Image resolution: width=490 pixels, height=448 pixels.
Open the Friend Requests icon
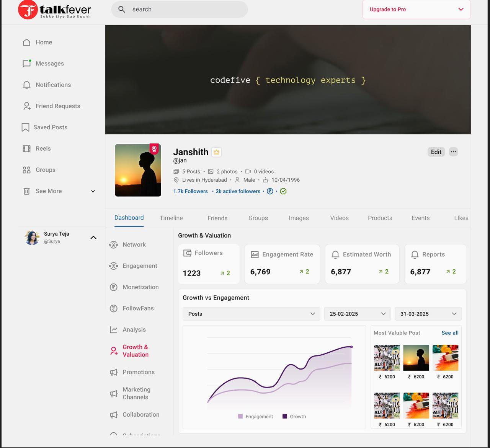pos(26,106)
